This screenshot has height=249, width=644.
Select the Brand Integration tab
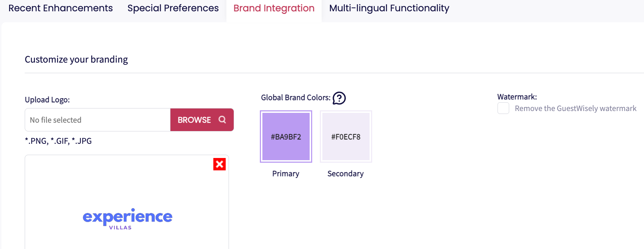[274, 8]
